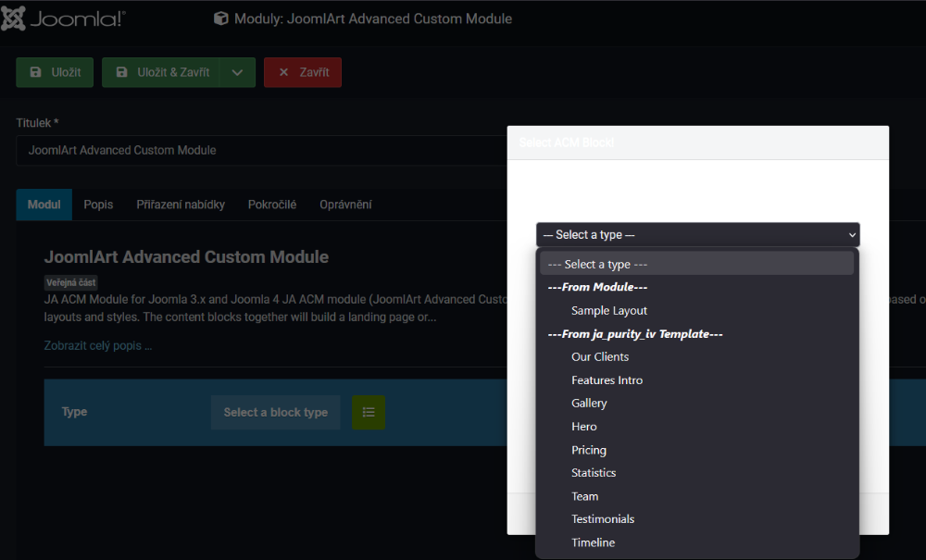Switch to the Pokročilé tab
The image size is (926, 560).
tap(272, 205)
